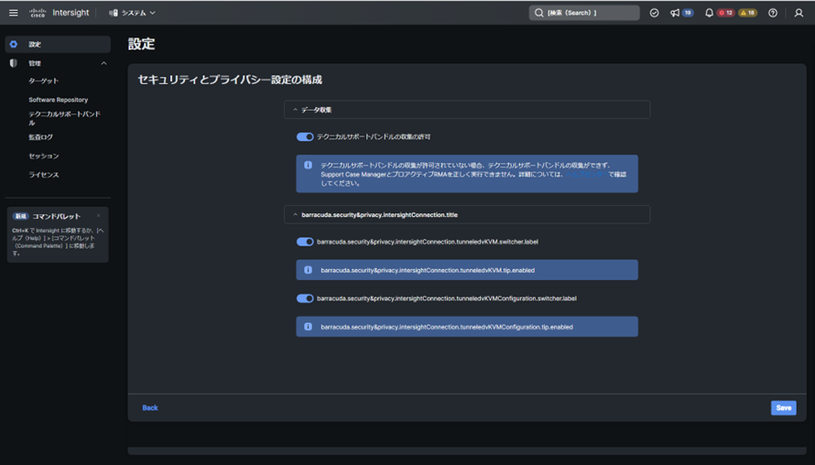Show the 18 warning alarms badge

tap(747, 13)
